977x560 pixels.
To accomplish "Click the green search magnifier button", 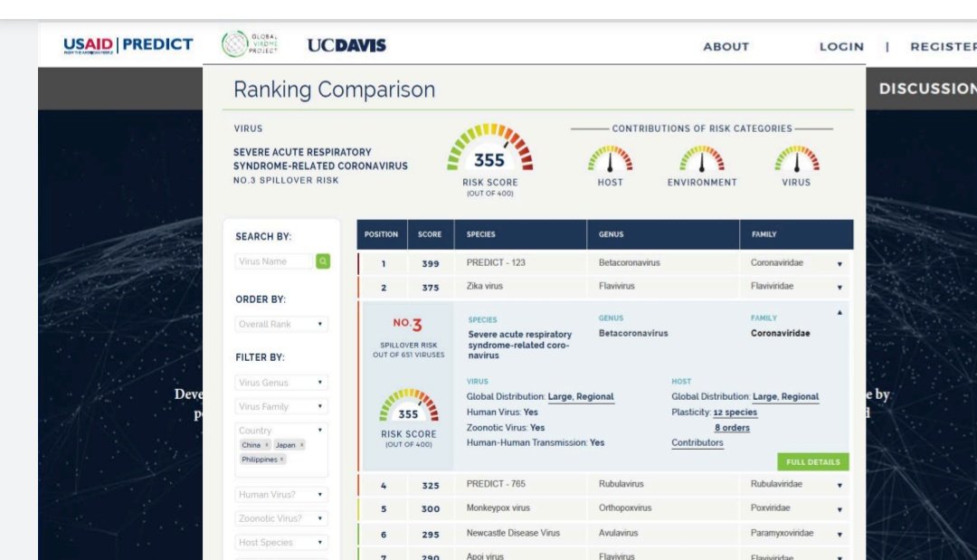I will [323, 261].
